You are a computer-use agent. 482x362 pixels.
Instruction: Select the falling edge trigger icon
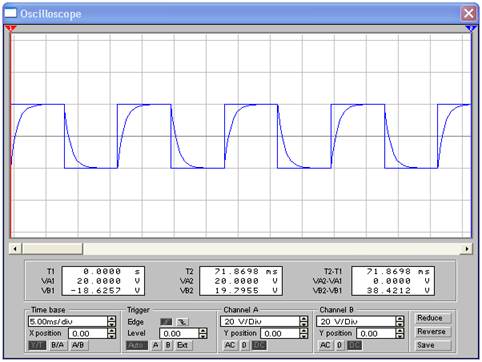pyautogui.click(x=182, y=322)
